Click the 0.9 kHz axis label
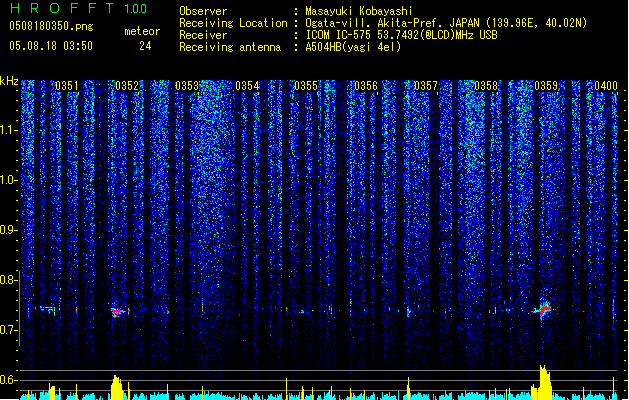This screenshot has width=629, height=400. (x=9, y=230)
